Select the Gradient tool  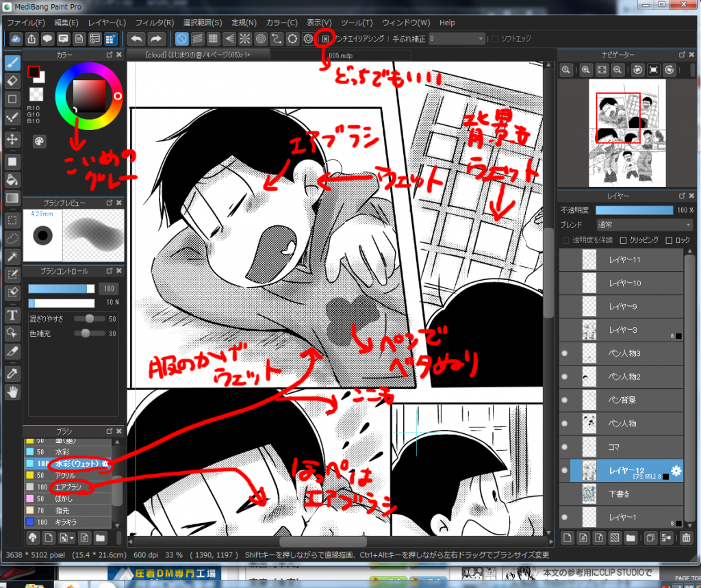pyautogui.click(x=12, y=198)
